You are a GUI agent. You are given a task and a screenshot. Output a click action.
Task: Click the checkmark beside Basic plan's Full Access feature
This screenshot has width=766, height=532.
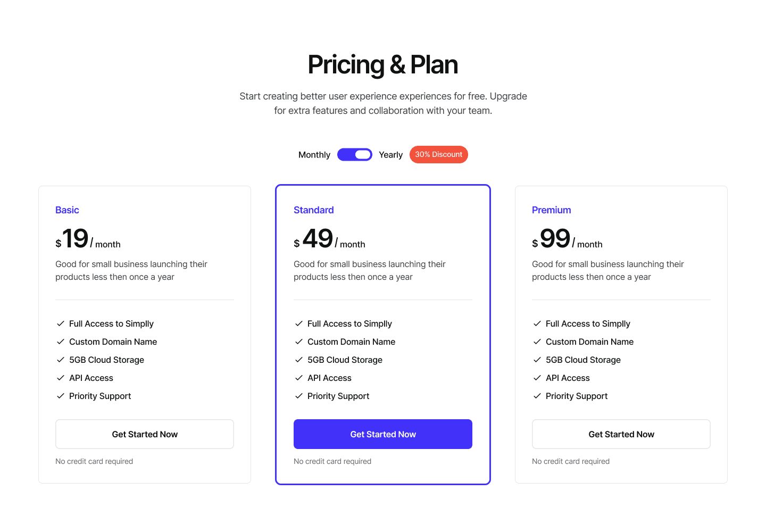click(x=60, y=323)
